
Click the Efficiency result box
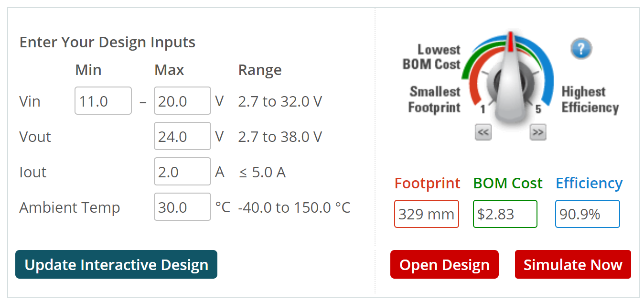[588, 214]
